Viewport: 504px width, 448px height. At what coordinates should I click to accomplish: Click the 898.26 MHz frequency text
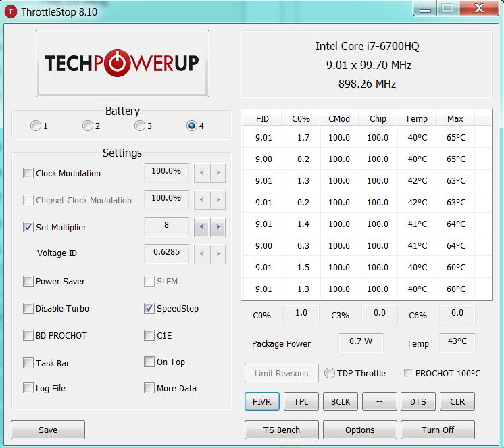click(367, 84)
